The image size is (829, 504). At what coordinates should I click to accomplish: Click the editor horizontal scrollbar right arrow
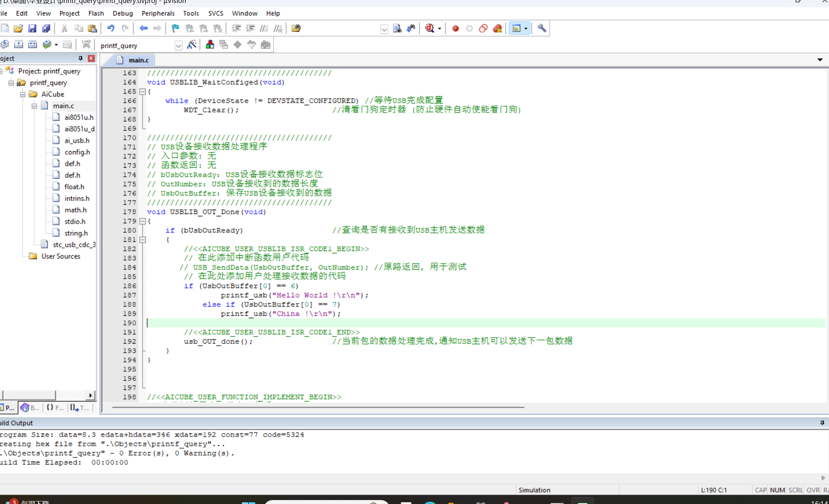point(824,407)
